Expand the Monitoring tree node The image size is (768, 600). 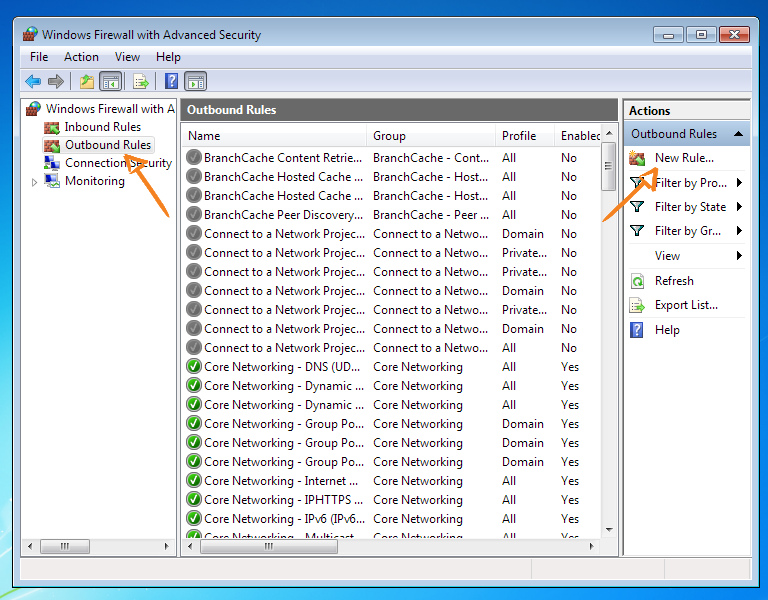[35, 182]
